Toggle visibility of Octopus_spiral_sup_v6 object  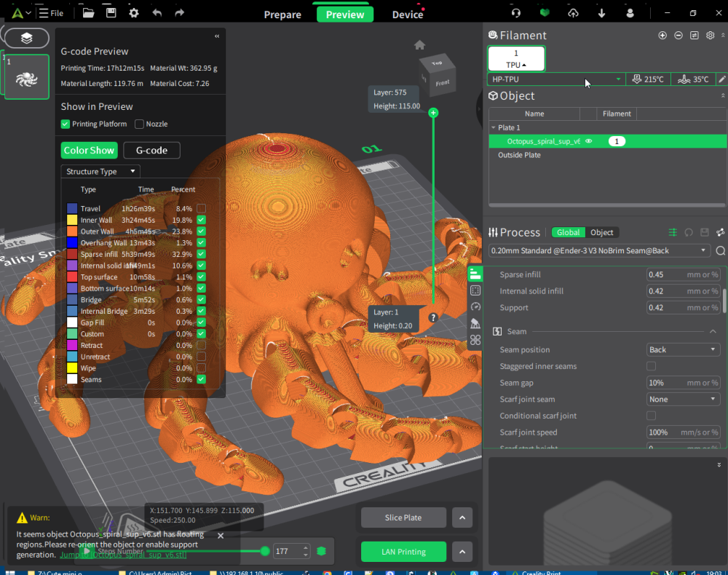588,141
